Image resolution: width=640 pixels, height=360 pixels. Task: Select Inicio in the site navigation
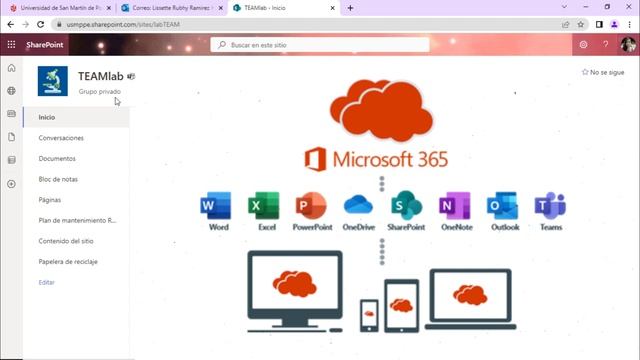coord(76,117)
